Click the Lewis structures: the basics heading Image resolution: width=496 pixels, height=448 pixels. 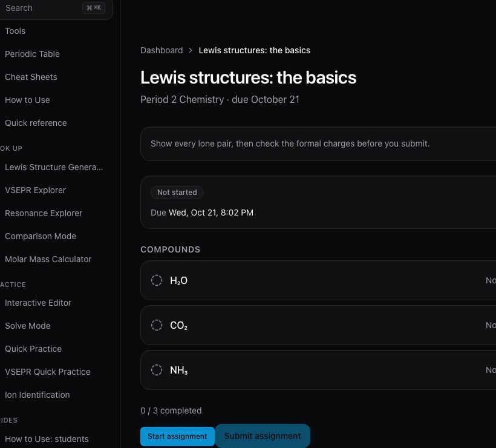(x=249, y=77)
